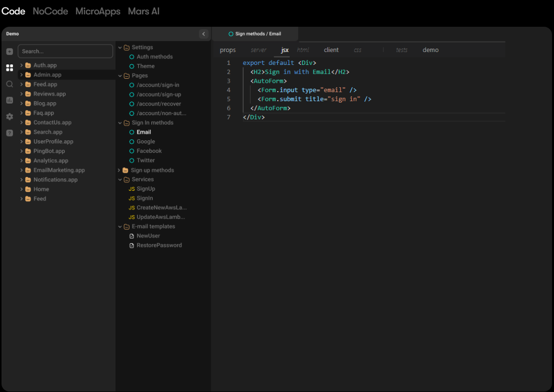This screenshot has height=392, width=554.
Task: Switch to the props tab
Action: pyautogui.click(x=228, y=50)
